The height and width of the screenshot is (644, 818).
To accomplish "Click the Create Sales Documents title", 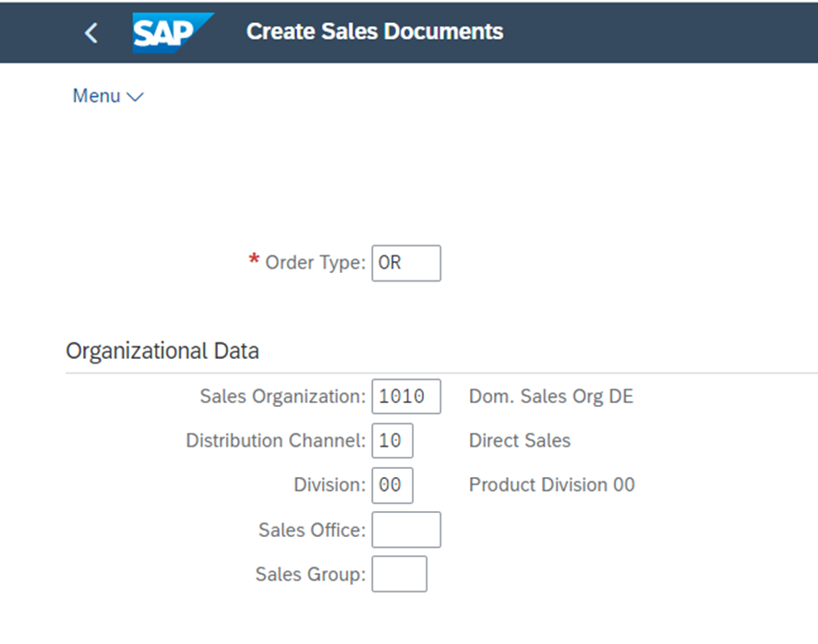I will 375,31.
